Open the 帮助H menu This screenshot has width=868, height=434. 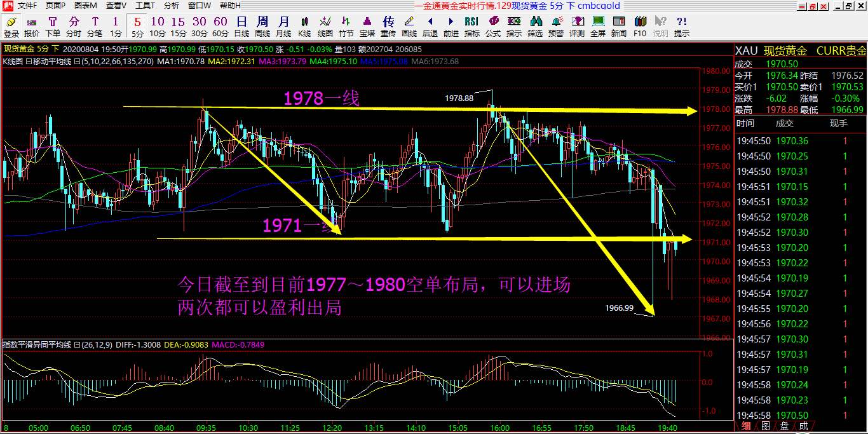click(x=231, y=6)
